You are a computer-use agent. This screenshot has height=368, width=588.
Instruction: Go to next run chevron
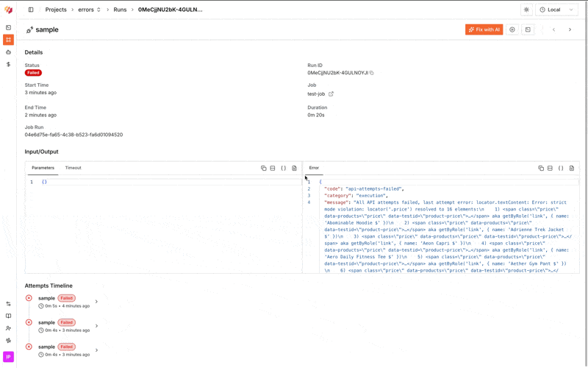pos(570,29)
